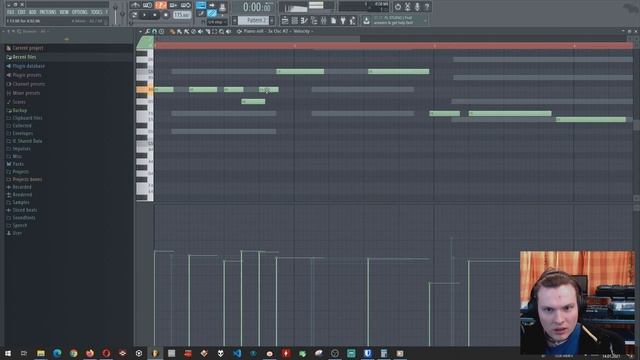Open the EDIT menu
The image size is (640, 360).
(21, 12)
